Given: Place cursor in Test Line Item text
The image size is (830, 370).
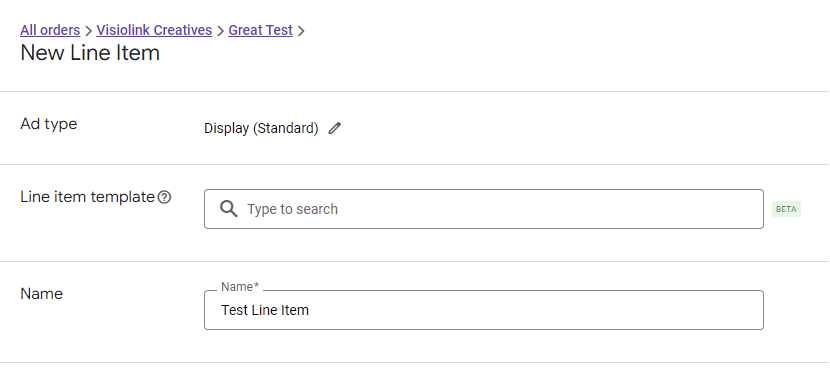Looking at the screenshot, I should 265,310.
